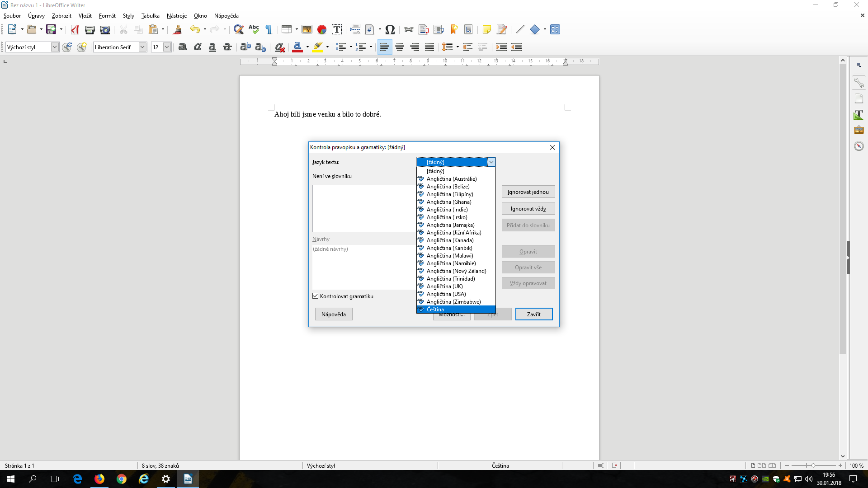The image size is (868, 488).
Task: Click the Zavřít button
Action: (x=533, y=314)
